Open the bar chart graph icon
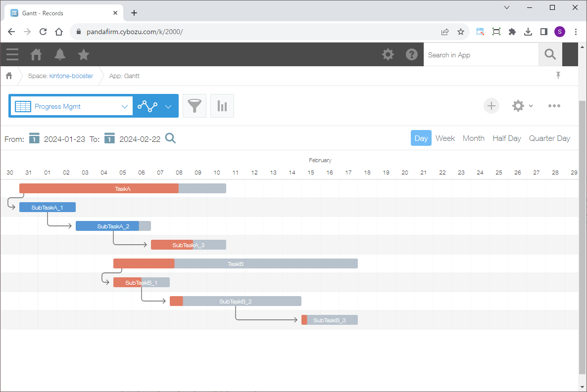The height and width of the screenshot is (392, 587). pyautogui.click(x=222, y=106)
